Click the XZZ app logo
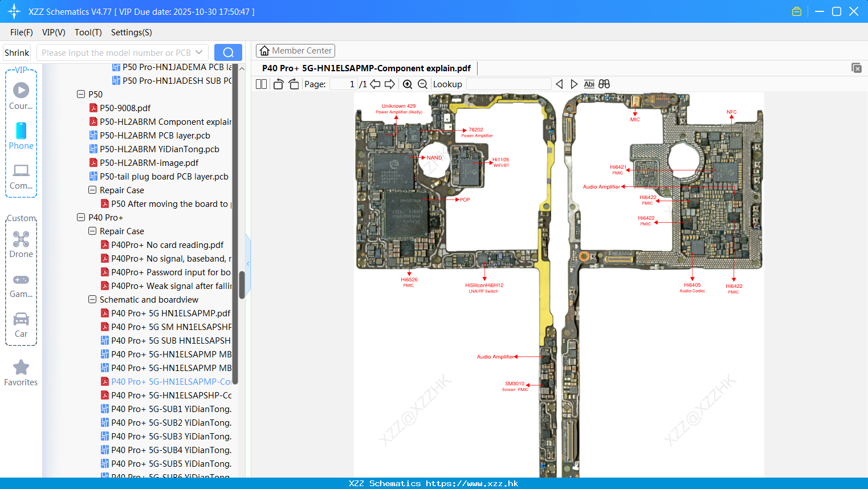The image size is (868, 489). tap(14, 11)
